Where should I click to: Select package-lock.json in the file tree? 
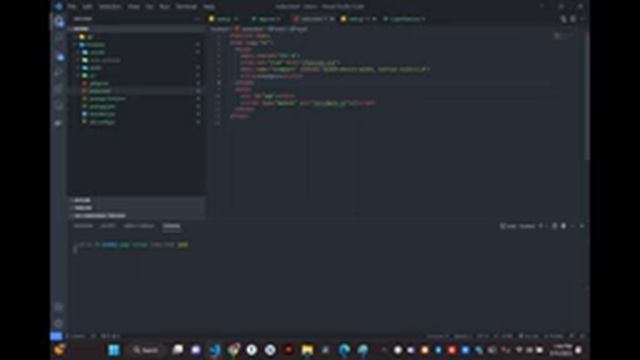[x=108, y=98]
